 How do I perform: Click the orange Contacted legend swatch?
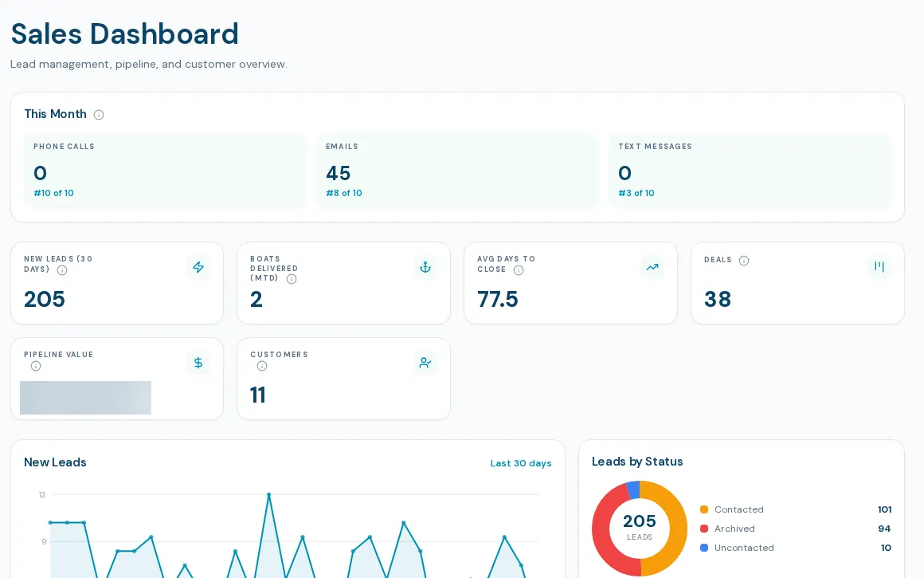click(x=704, y=509)
